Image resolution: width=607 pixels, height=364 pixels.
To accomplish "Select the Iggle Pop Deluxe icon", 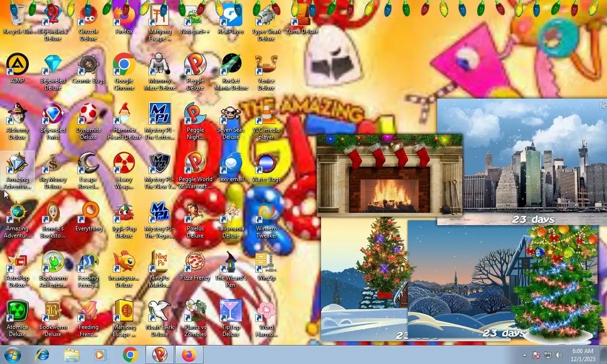I will 124,219.
